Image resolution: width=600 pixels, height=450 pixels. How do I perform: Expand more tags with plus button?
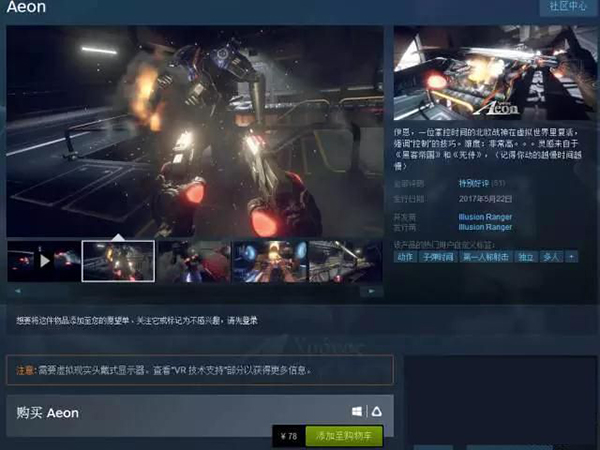(571, 257)
